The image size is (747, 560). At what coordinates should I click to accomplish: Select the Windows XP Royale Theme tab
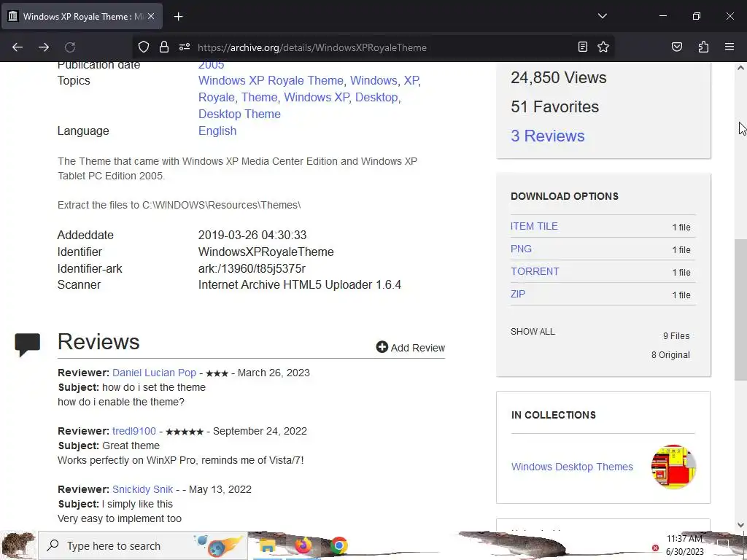pyautogui.click(x=82, y=16)
